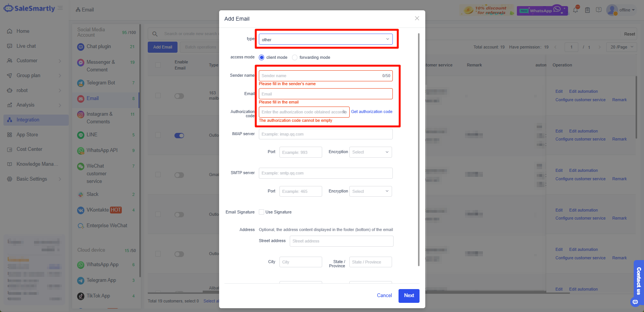
Task: Turn off the enabled Outlook email switch
Action: click(x=179, y=135)
